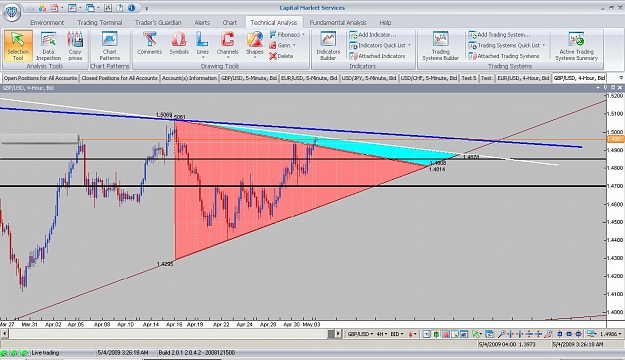Open the Chart Patterns tool

click(110, 46)
